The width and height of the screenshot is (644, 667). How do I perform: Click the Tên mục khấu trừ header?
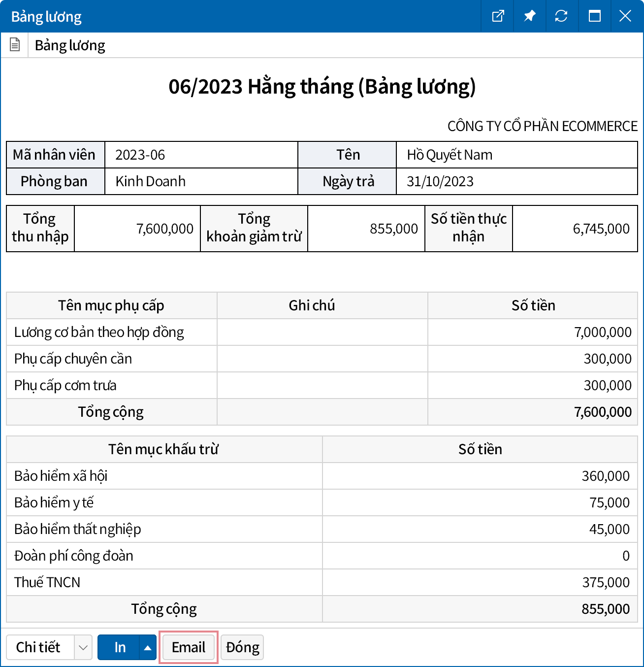163,449
